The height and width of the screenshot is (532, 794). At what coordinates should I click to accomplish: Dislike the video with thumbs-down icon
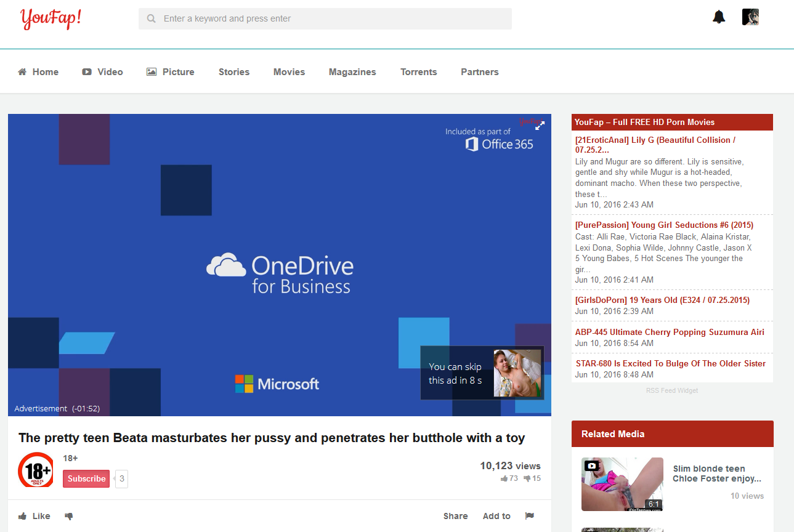tap(69, 516)
